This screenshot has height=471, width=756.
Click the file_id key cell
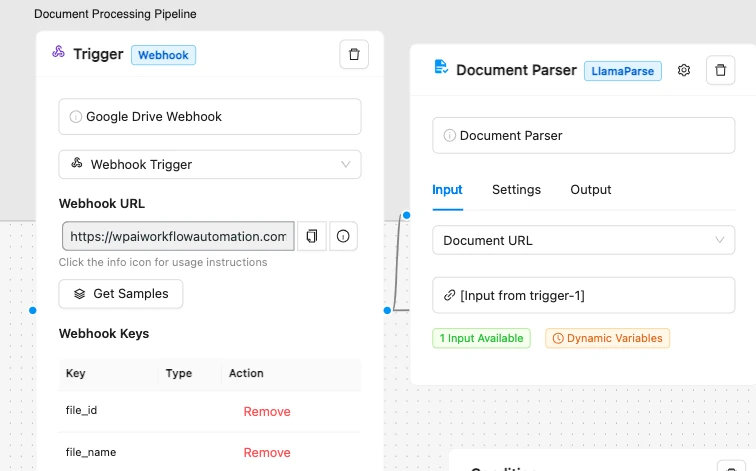tap(81, 410)
